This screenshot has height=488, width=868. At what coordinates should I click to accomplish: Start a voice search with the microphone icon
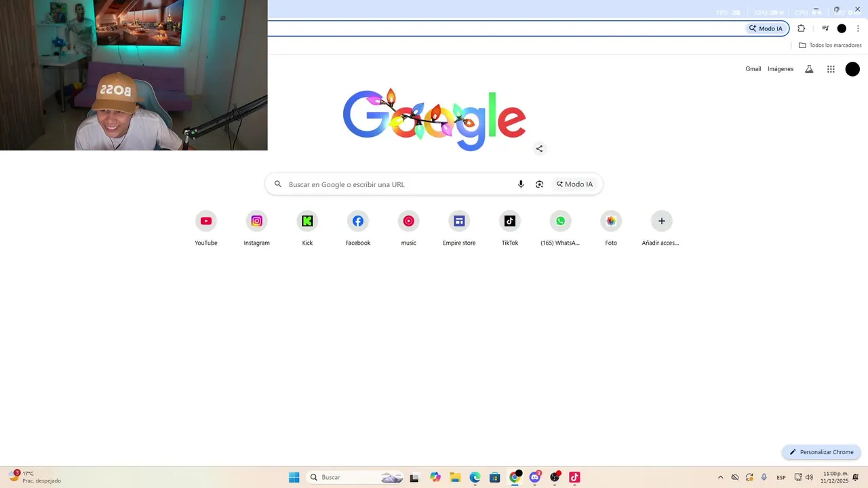(x=521, y=184)
